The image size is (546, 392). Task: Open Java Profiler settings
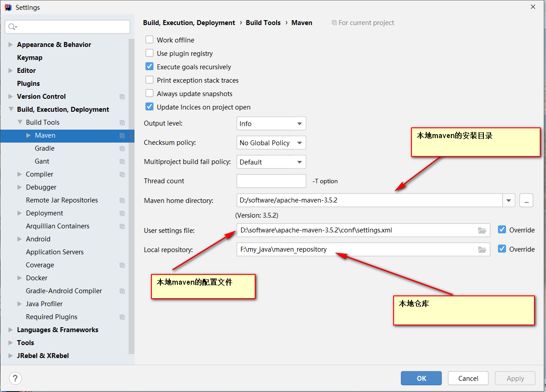[x=44, y=304]
